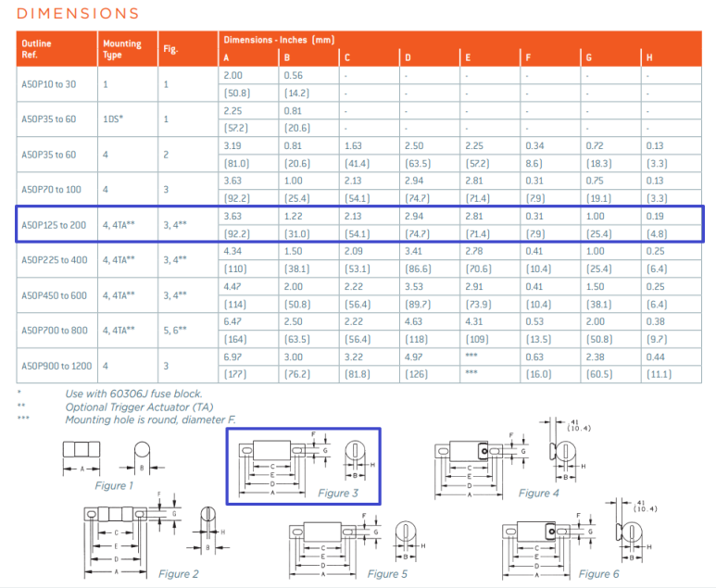This screenshot has width=716, height=588.
Task: Click the 4.63 value cell
Action: (x=430, y=322)
